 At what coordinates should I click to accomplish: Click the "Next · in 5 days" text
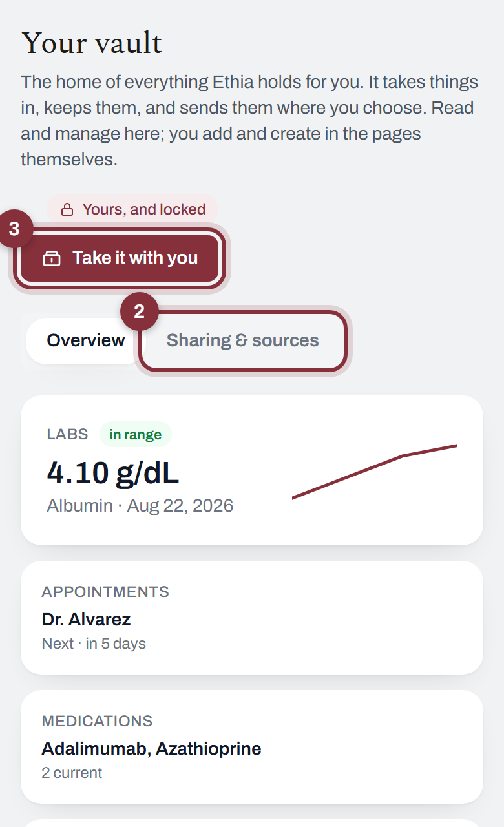coord(94,644)
